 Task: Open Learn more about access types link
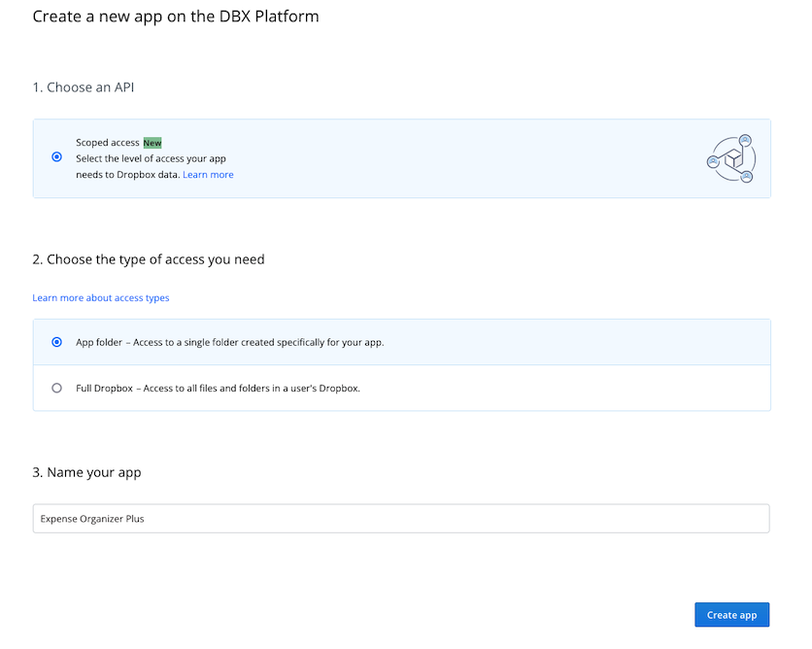(101, 297)
